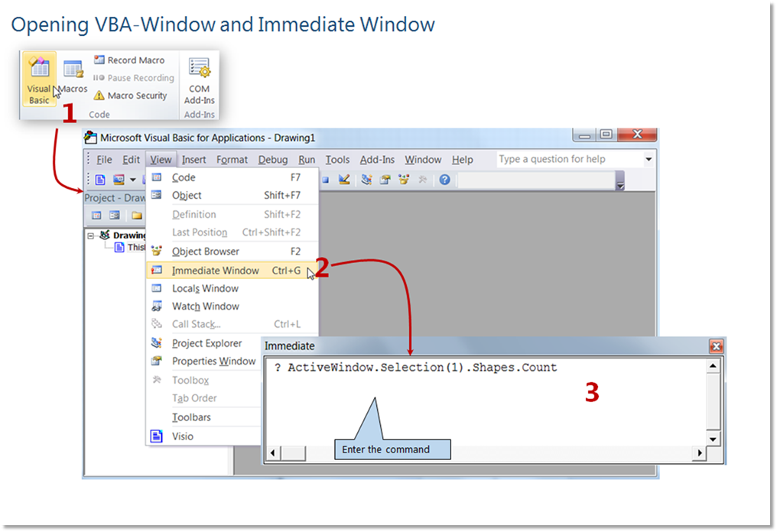Choose Code from the View menu
The height and width of the screenshot is (532, 777).
(x=232, y=177)
